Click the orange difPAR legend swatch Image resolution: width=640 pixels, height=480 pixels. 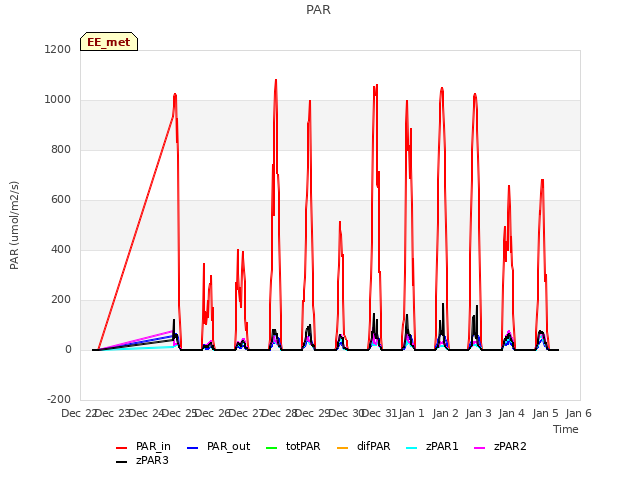pos(342,448)
